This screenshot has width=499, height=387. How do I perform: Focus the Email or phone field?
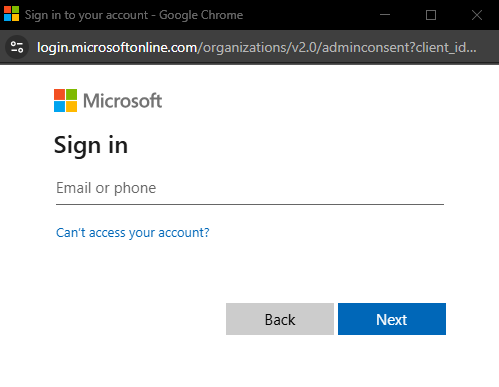click(250, 188)
